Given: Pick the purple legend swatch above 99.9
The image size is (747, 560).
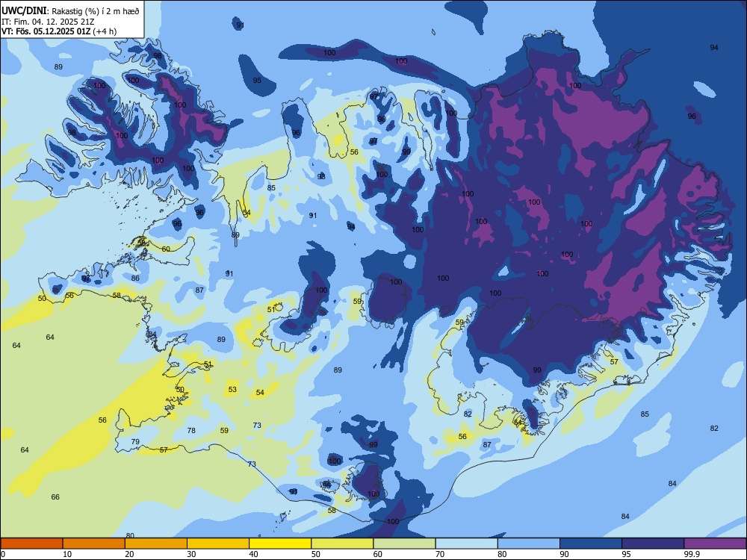Looking at the screenshot, I should 715,544.
